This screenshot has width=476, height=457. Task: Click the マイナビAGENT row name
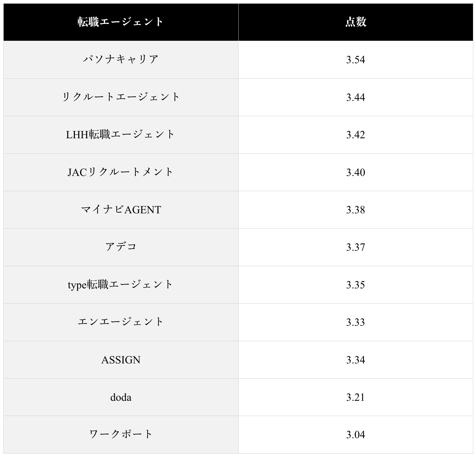[x=121, y=209]
